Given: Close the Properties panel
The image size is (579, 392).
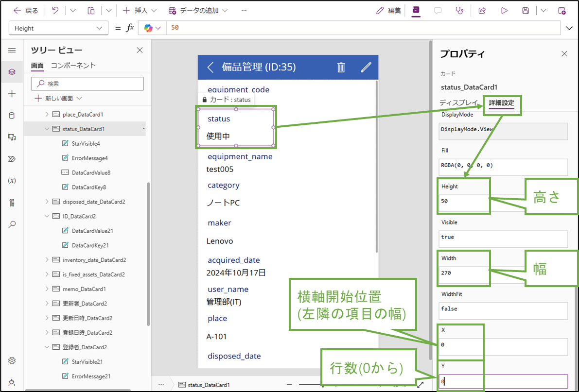Looking at the screenshot, I should click(x=564, y=54).
